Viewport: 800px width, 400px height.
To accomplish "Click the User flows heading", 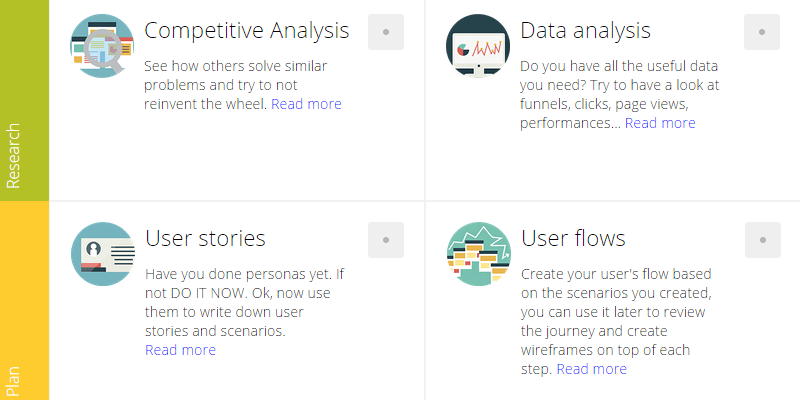I will 573,238.
